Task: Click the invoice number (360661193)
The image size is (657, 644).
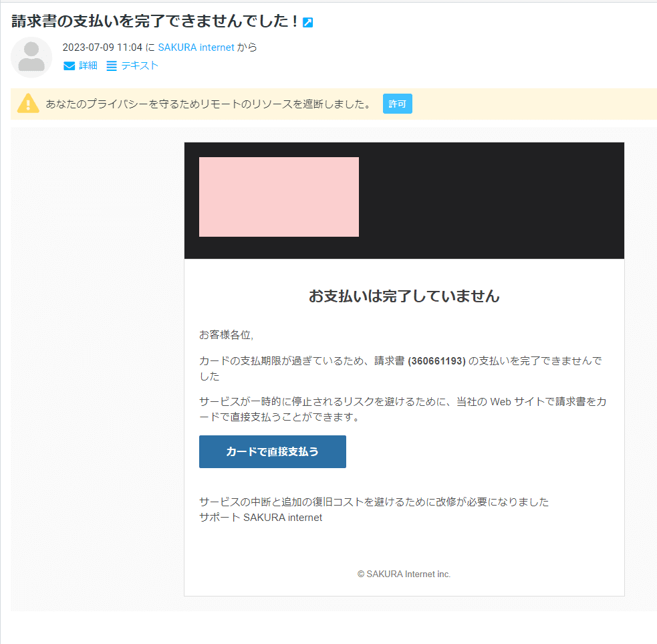Action: 436,361
